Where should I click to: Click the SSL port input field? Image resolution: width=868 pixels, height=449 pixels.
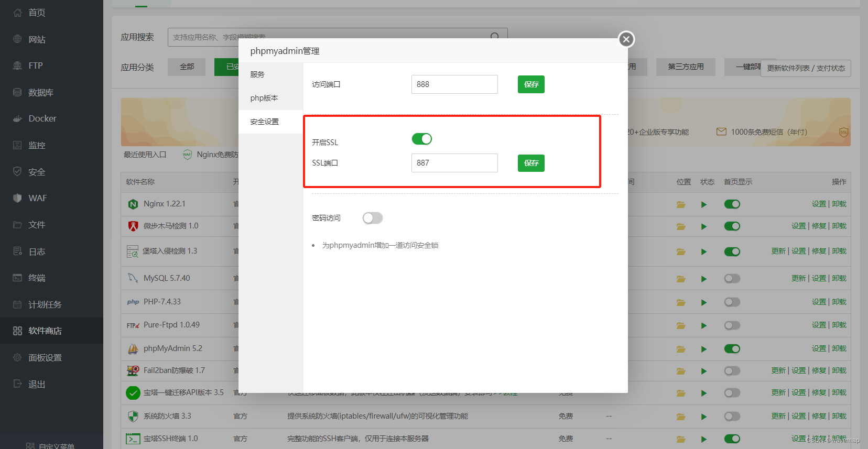pyautogui.click(x=454, y=163)
